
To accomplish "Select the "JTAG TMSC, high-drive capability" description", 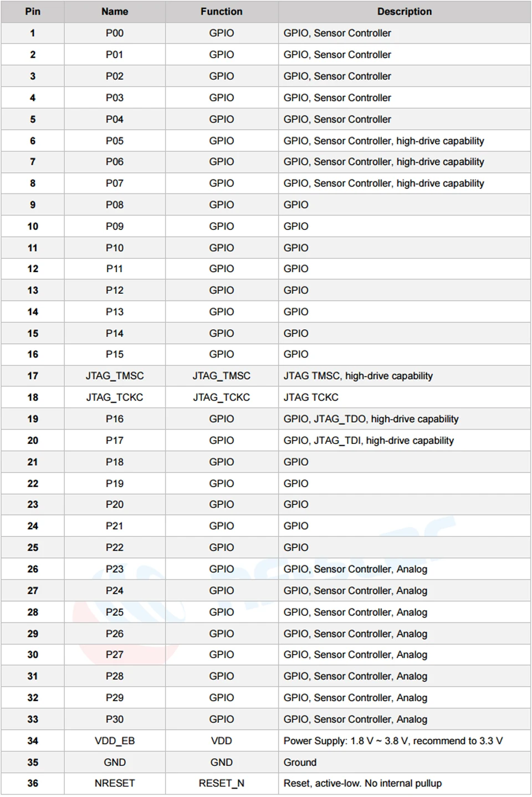I will [358, 376].
